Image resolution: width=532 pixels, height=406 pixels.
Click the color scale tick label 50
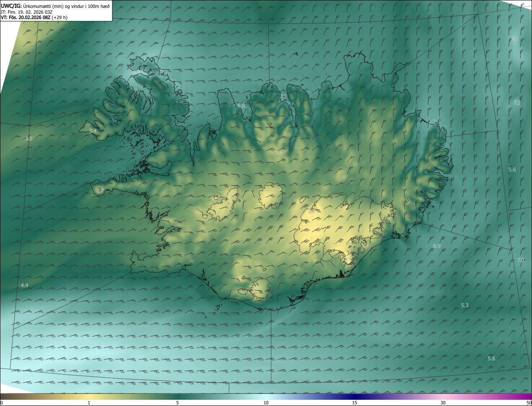[x=529, y=403]
